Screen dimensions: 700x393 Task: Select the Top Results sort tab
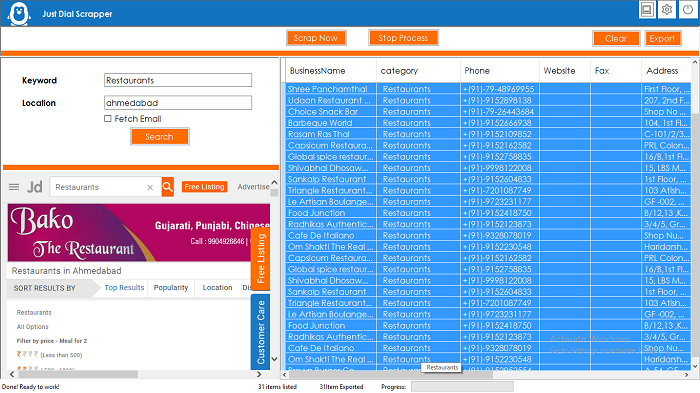click(124, 288)
